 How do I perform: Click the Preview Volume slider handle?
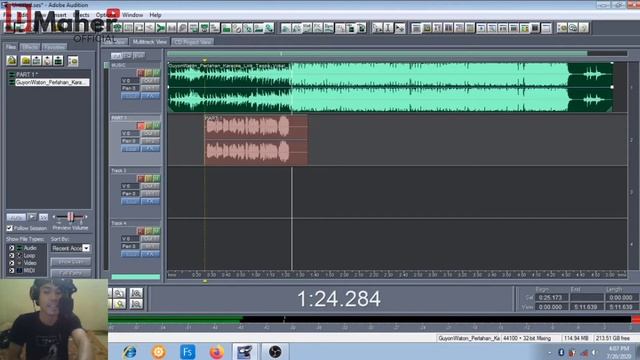click(70, 217)
